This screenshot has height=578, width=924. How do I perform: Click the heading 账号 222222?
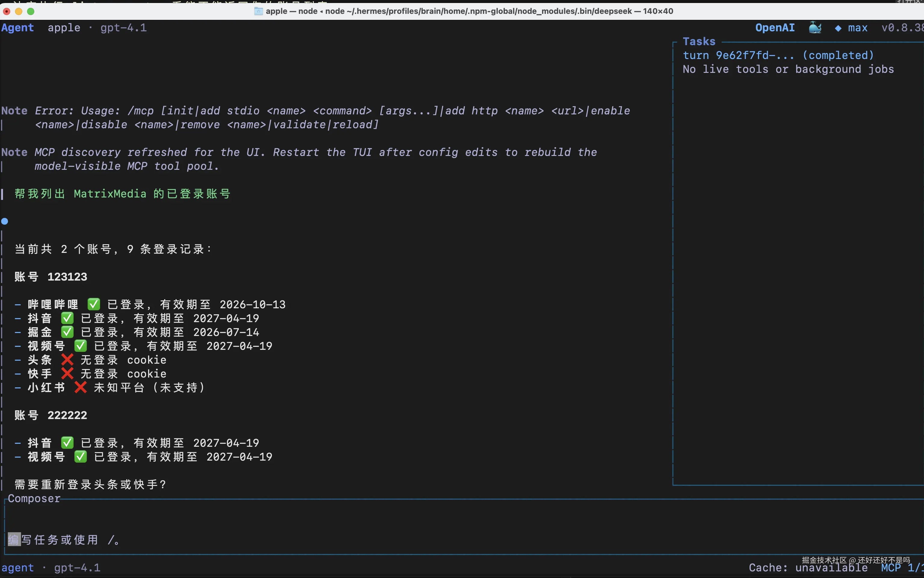[x=51, y=415]
